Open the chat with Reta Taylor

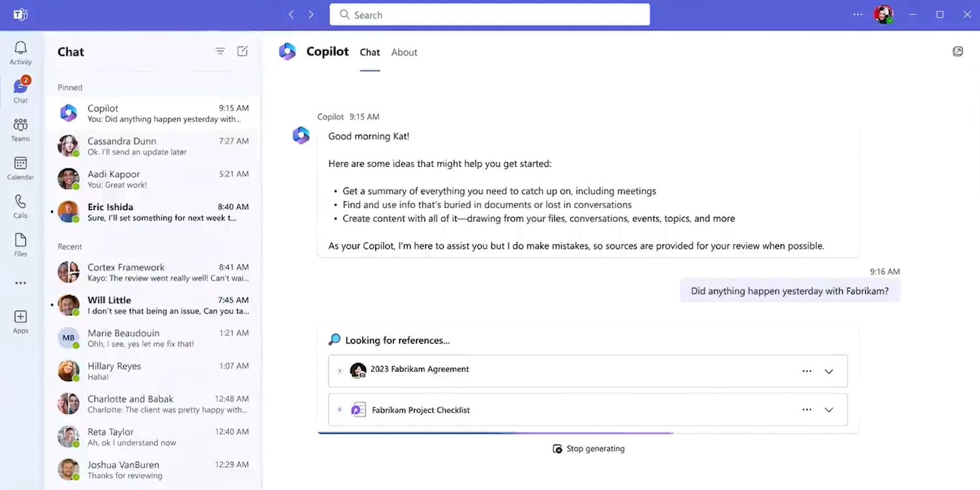(x=153, y=437)
